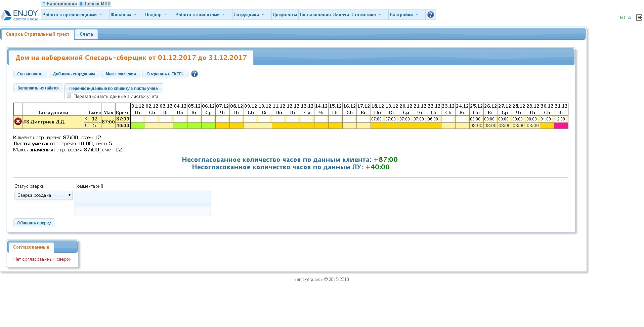Click Обновить сверку button
This screenshot has height=328, width=644.
34,223
